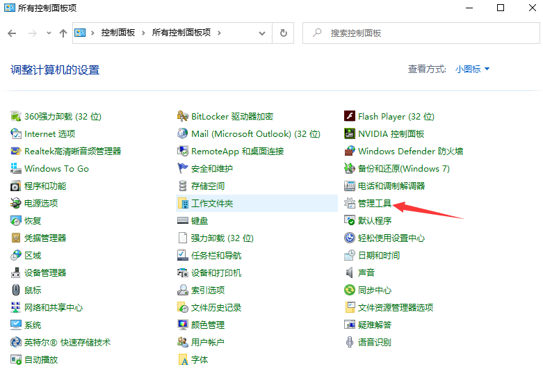Click the Flash Player (32 位) icon
Viewport: 543px width, 392px height.
pos(350,117)
